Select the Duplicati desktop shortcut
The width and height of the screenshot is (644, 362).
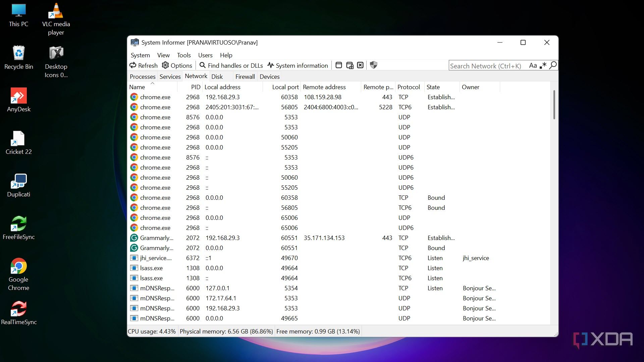(19, 185)
